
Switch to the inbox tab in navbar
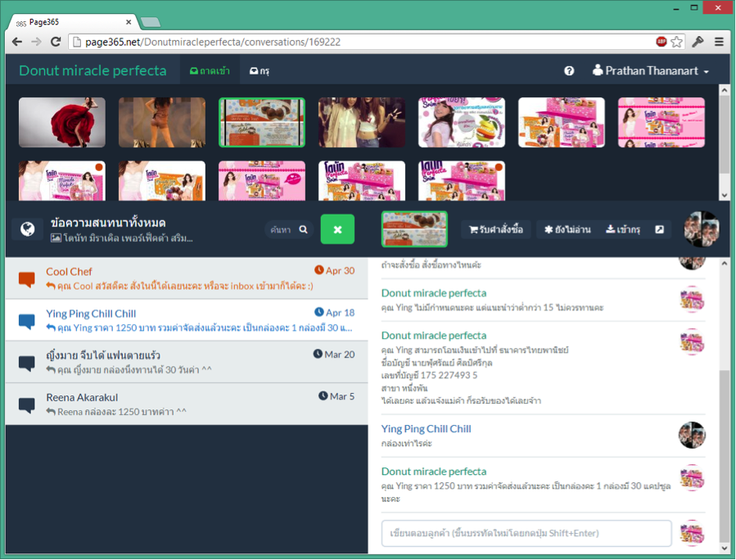point(210,71)
